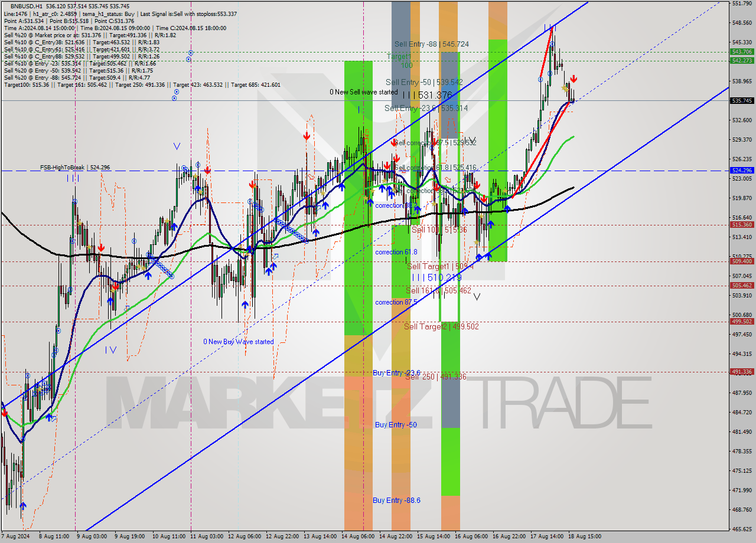The height and width of the screenshot is (543, 756).
Task: Click the 'Target1' green label near top
Action: [x=399, y=57]
